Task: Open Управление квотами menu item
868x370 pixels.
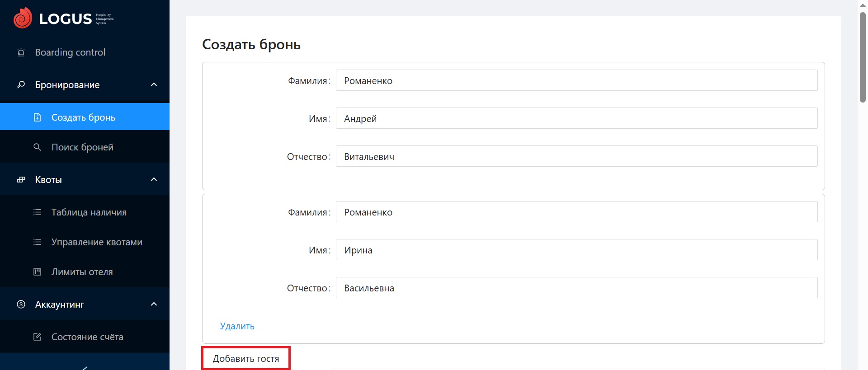Action: 96,242
